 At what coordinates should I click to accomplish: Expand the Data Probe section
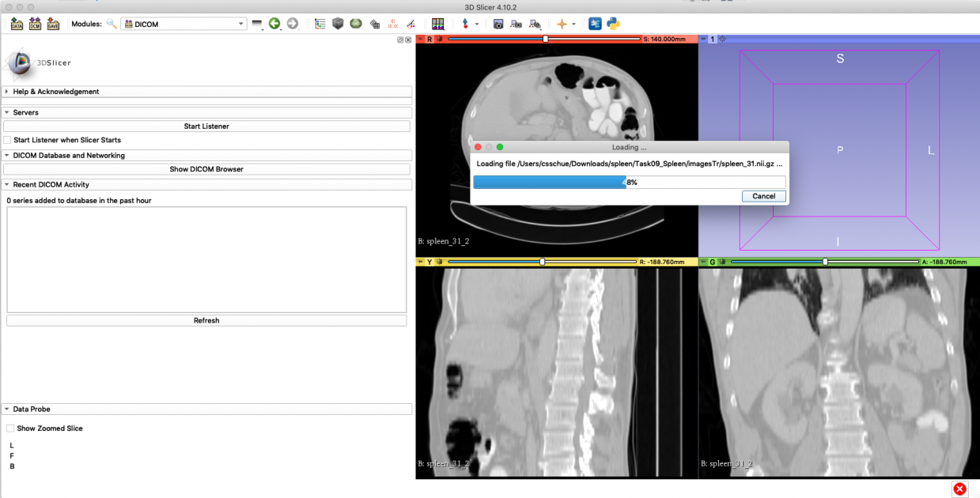pyautogui.click(x=8, y=409)
